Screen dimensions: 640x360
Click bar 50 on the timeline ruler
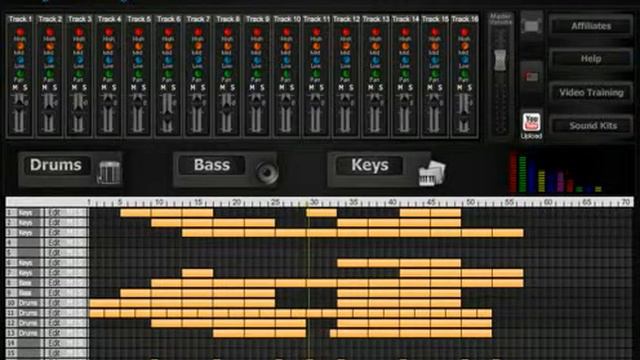click(x=470, y=202)
